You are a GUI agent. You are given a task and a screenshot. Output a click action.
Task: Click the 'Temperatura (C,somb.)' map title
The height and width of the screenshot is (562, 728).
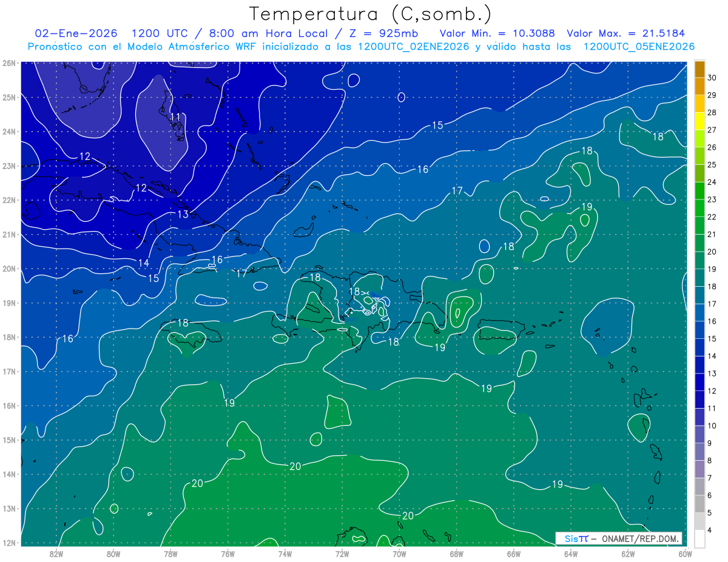pos(370,14)
